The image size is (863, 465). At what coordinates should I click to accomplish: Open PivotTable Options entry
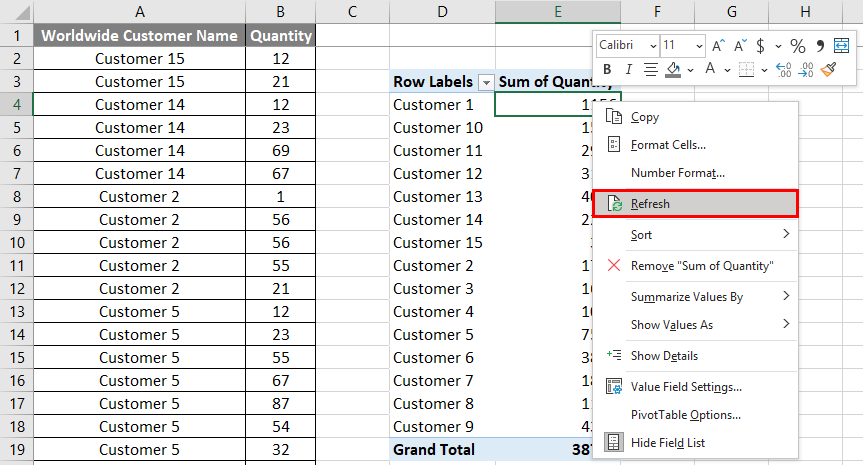pyautogui.click(x=696, y=415)
